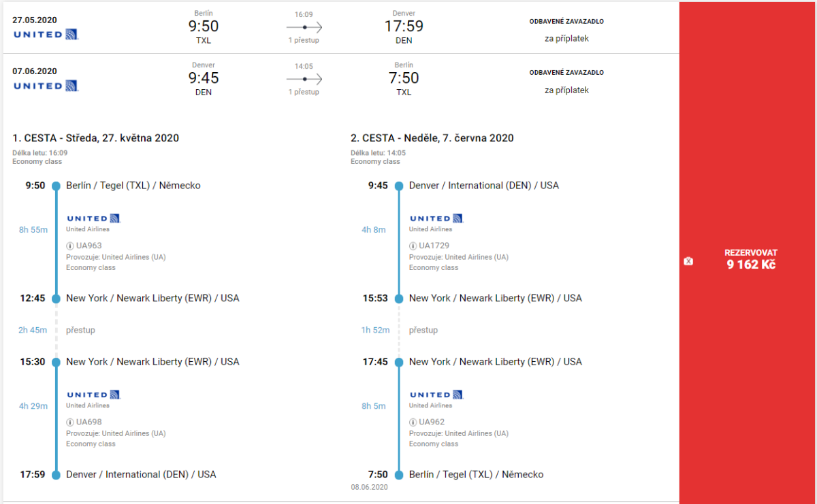Viewport: 817px width, 504px height.
Task: Select the '2. CESTA - Neděle' heading
Action: (x=432, y=138)
